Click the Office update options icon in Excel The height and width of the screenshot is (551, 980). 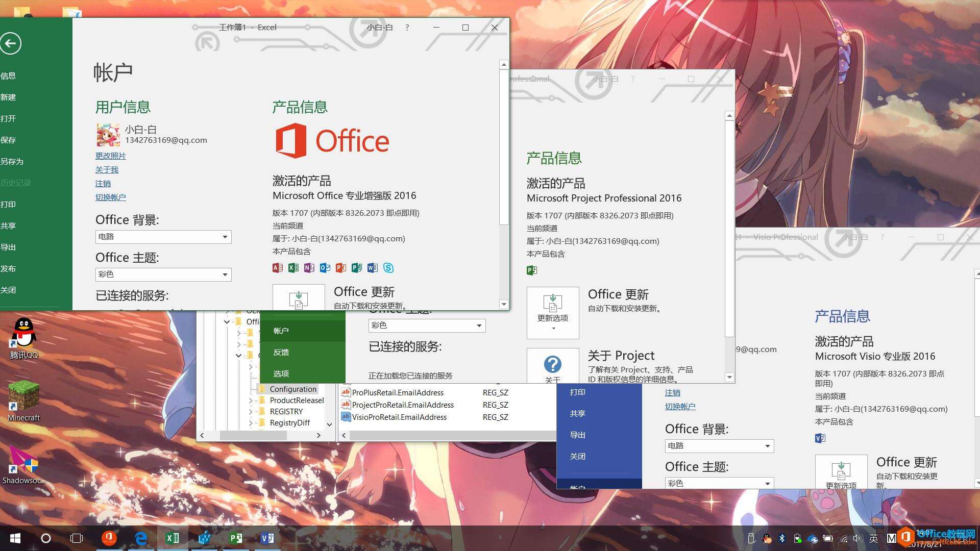pos(299,298)
